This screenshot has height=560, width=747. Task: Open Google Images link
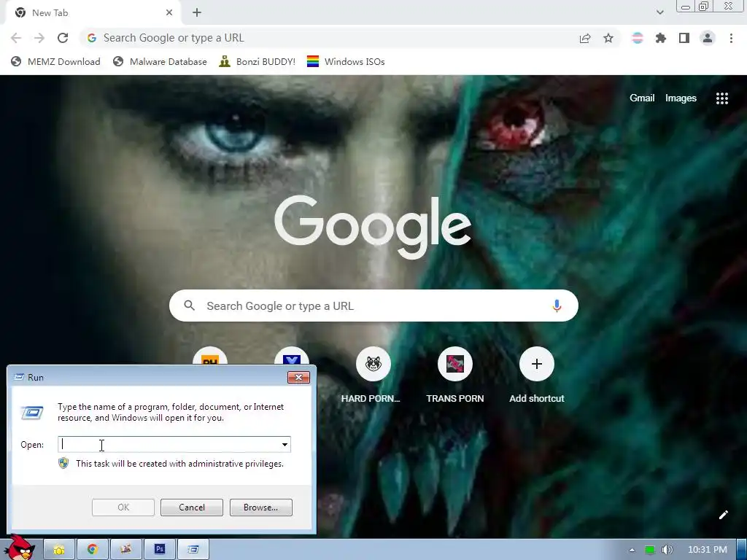pos(681,98)
